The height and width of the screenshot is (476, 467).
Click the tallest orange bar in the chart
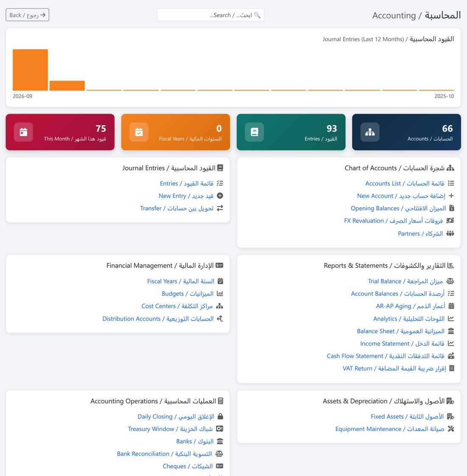tap(30, 70)
